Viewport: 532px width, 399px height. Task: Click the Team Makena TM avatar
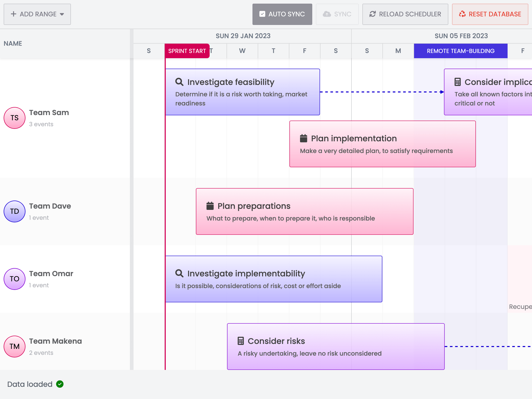pos(15,347)
